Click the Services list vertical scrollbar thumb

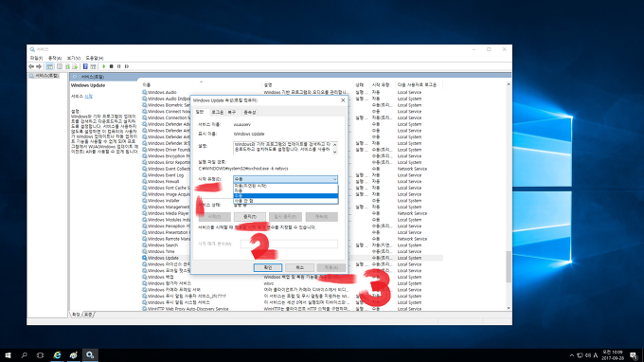click(509, 266)
